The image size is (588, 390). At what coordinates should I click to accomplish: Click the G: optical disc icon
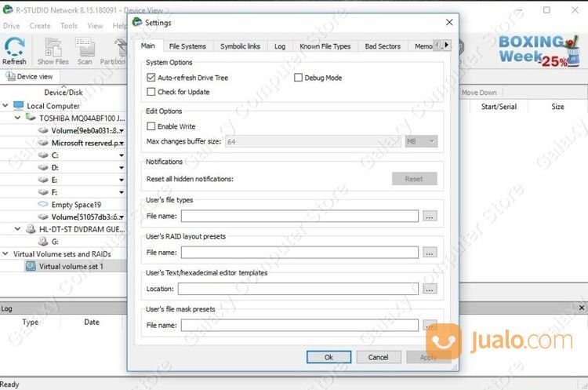point(43,242)
